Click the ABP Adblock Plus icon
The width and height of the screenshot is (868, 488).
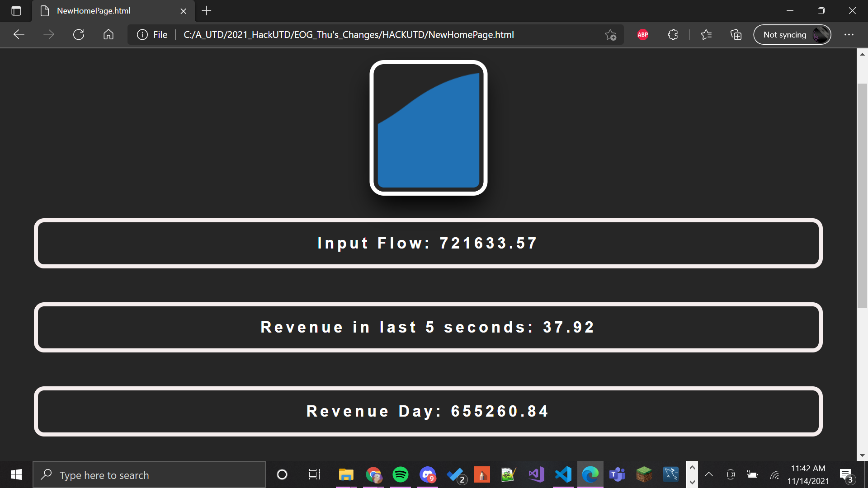(x=643, y=35)
